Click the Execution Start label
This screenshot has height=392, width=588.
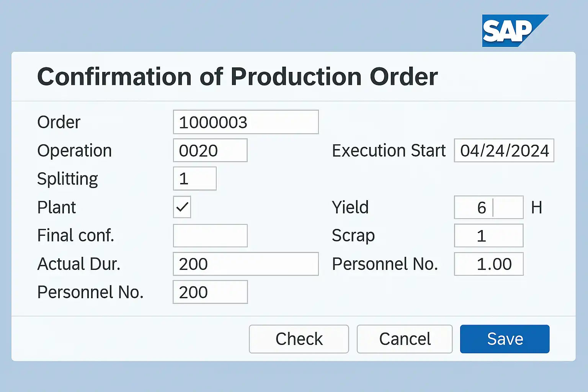click(389, 150)
